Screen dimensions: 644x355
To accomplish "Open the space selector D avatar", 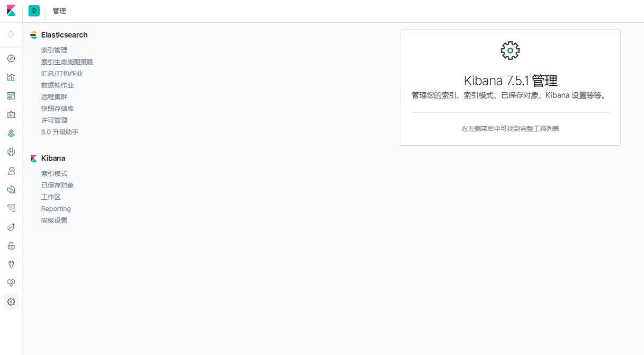I will [34, 11].
